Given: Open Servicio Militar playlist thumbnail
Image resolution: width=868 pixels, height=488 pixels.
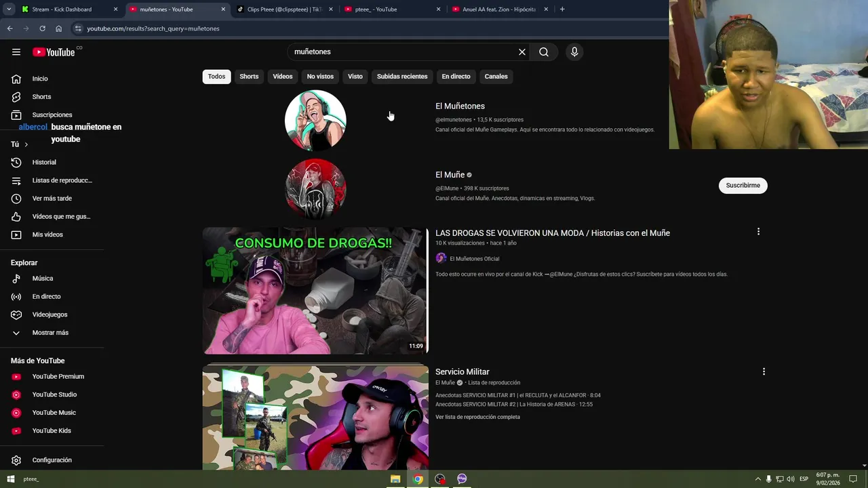Looking at the screenshot, I should click(315, 418).
